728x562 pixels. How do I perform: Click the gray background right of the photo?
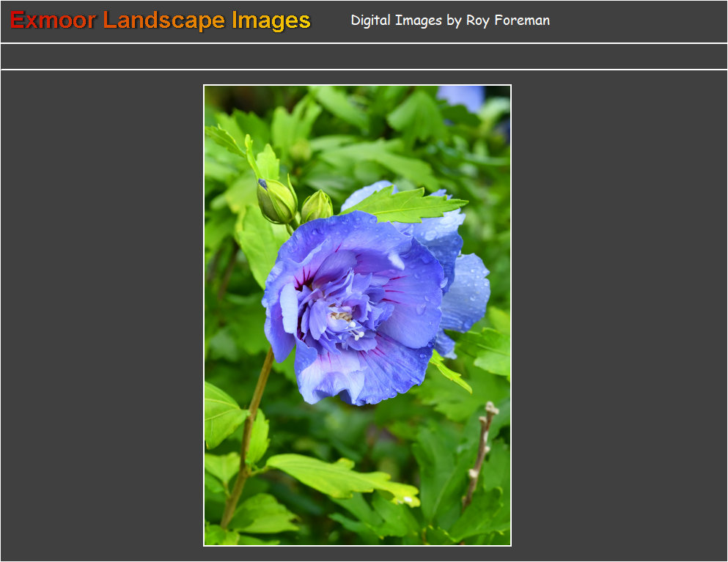[619, 315]
